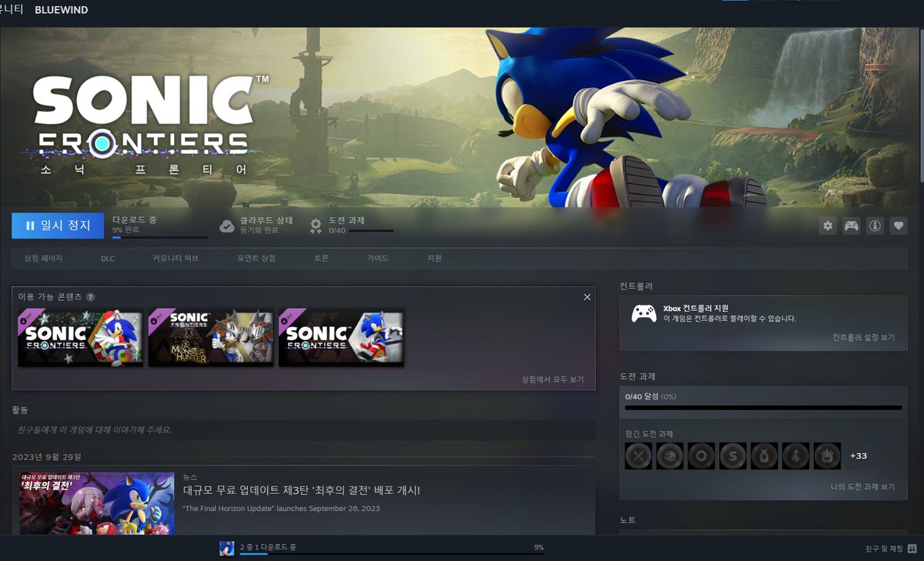Image resolution: width=924 pixels, height=561 pixels.
Task: Click the +33 more achievements button
Action: 858,456
